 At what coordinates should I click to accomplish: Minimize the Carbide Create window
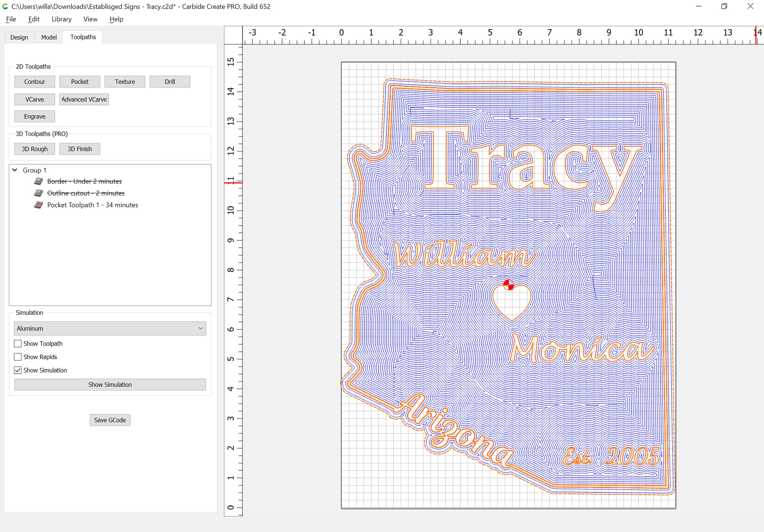click(x=699, y=6)
